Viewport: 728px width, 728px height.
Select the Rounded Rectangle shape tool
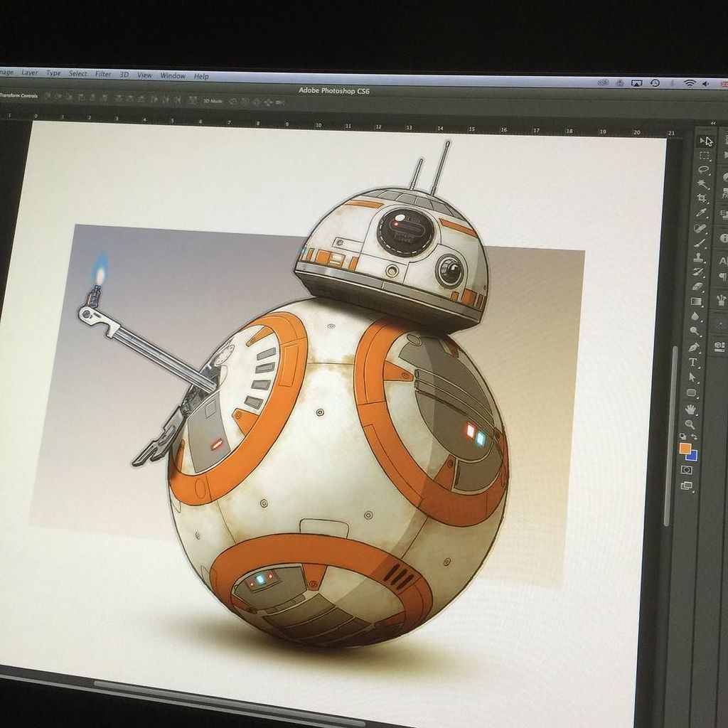click(691, 392)
